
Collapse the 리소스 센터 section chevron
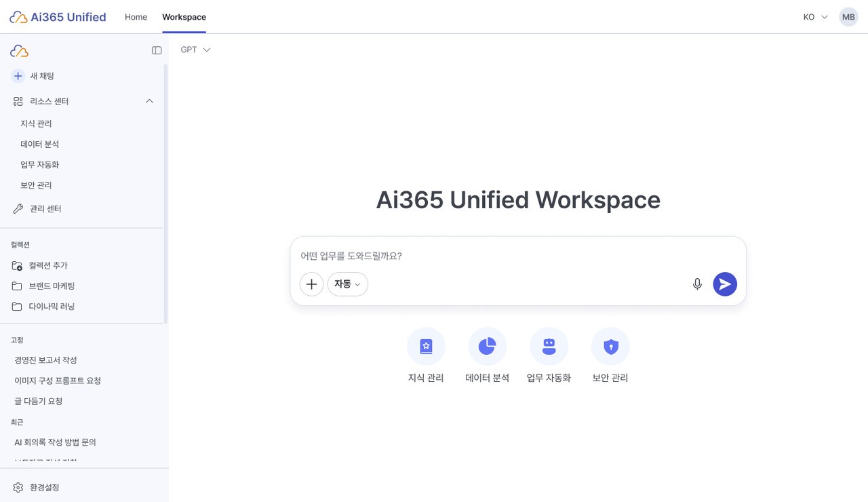150,101
